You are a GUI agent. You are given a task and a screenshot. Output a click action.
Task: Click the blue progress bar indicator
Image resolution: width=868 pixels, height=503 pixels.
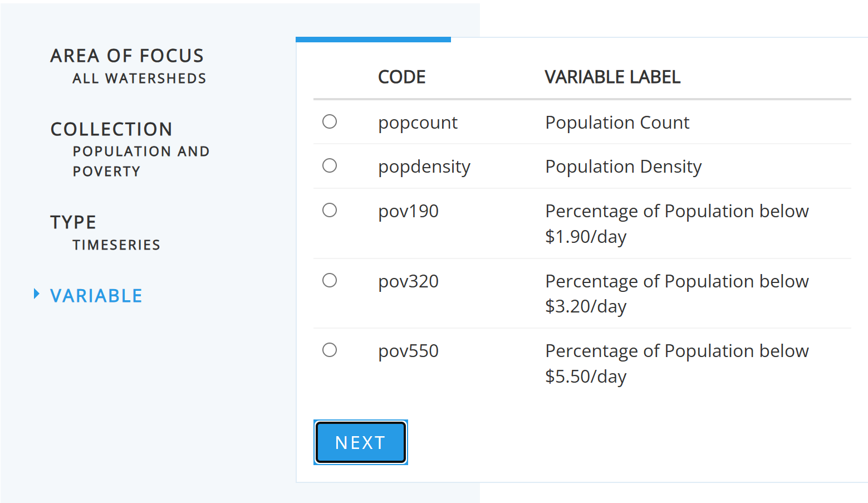(373, 40)
